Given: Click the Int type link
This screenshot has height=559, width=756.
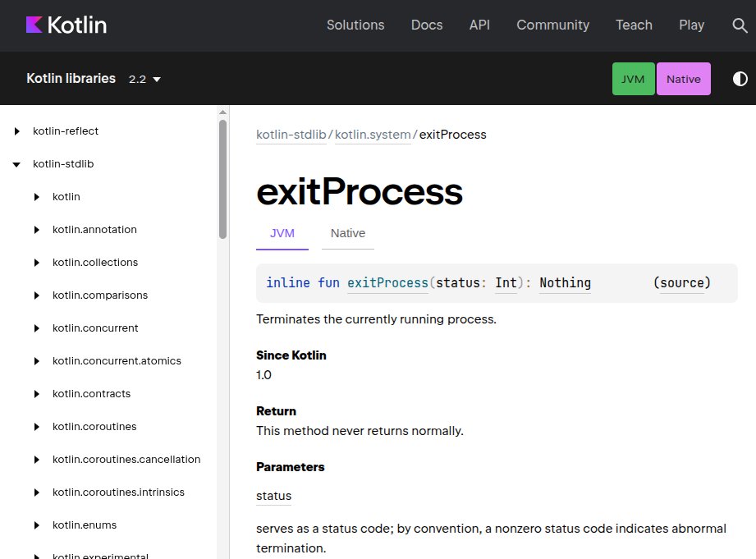Looking at the screenshot, I should tap(506, 282).
